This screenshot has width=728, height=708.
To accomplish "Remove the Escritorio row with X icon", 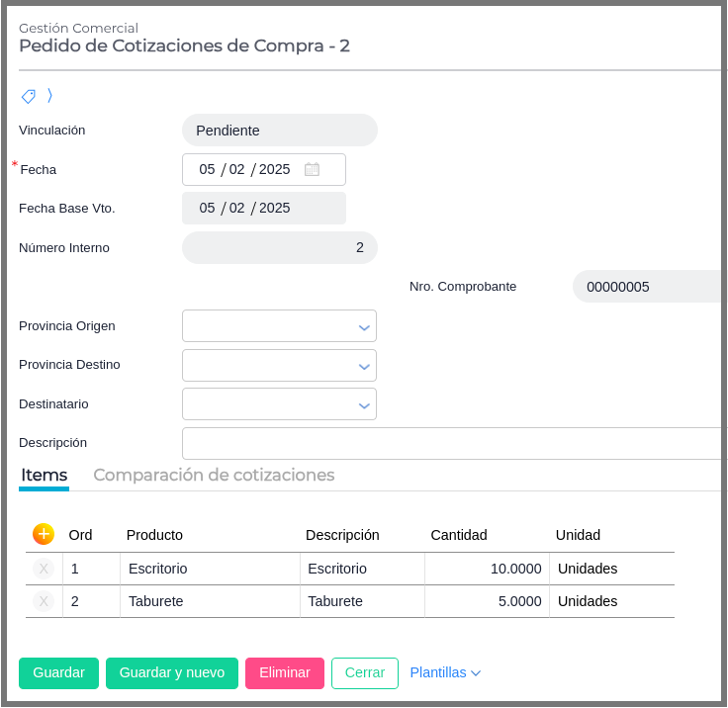I will click(x=44, y=569).
